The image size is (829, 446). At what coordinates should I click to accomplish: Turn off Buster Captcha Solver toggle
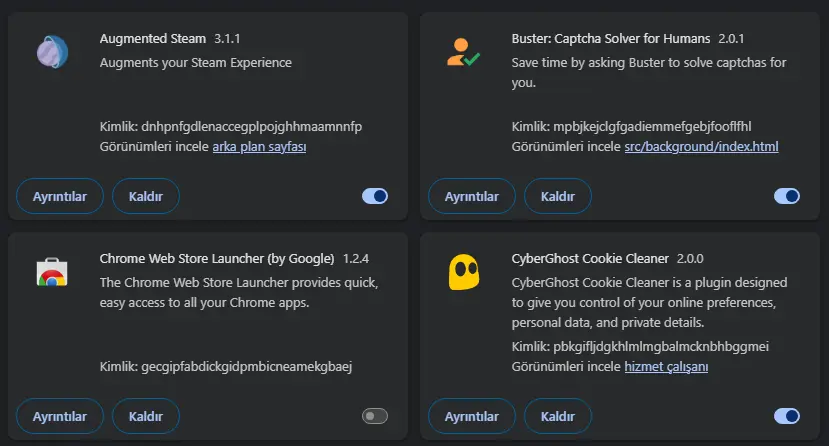787,196
